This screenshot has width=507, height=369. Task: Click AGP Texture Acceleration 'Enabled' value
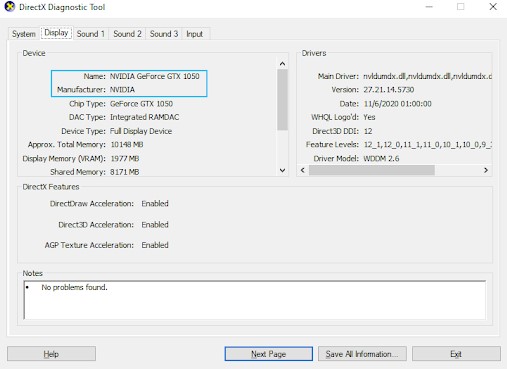155,245
